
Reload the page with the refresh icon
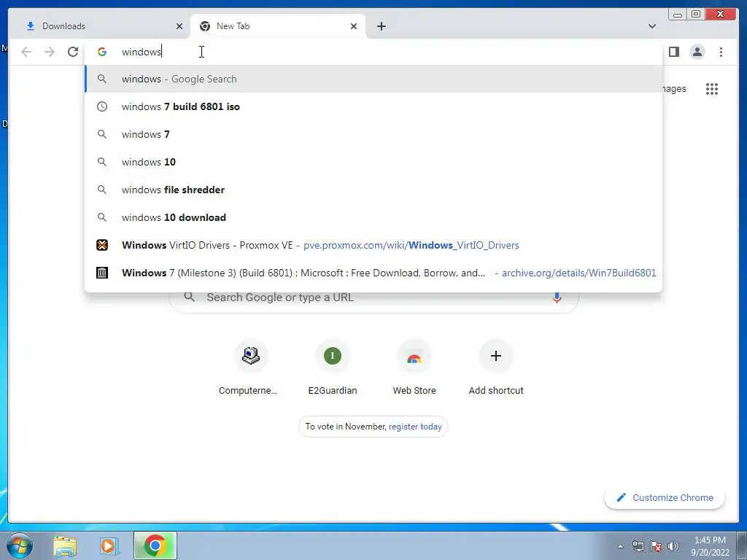(73, 52)
